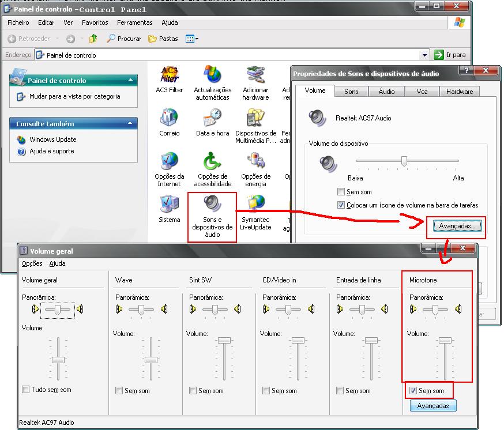504x430 pixels.
Task: Expand the Endereço address bar dropdown
Action: coord(424,55)
